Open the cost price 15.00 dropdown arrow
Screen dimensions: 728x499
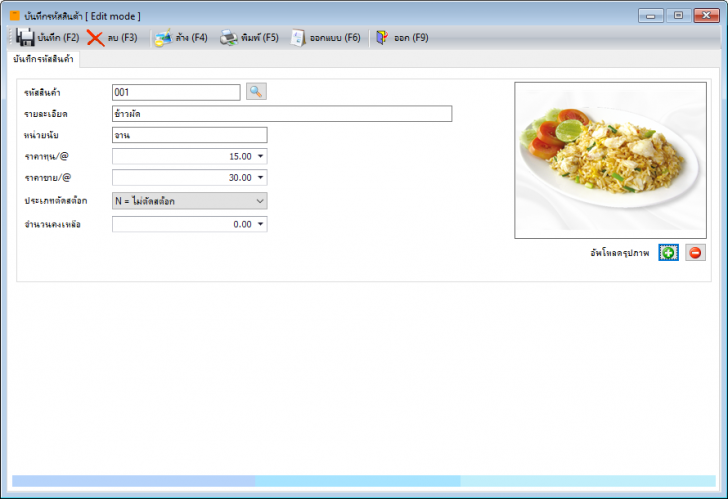pos(260,156)
